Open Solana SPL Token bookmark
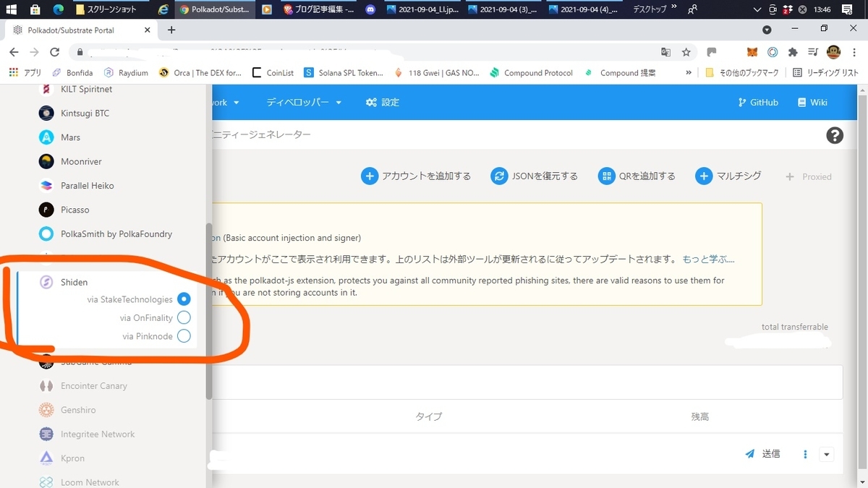This screenshot has height=488, width=868. 344,72
